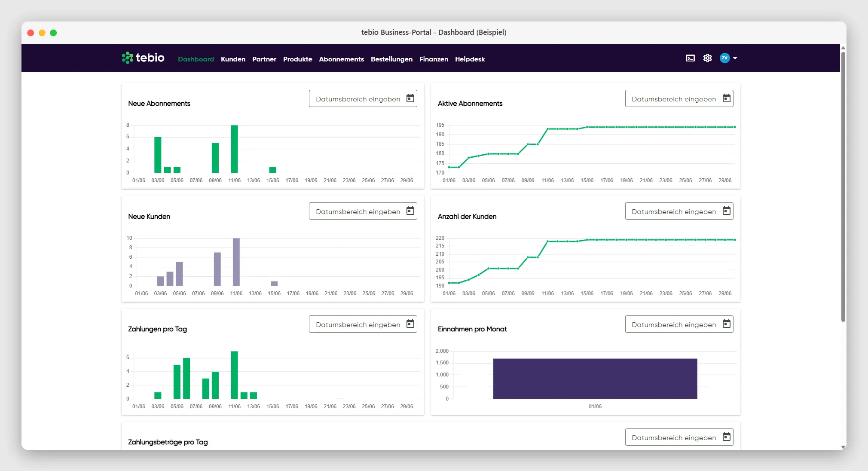Navigate to Produkte
Screen dimensions: 868x471
pyautogui.click(x=297, y=59)
